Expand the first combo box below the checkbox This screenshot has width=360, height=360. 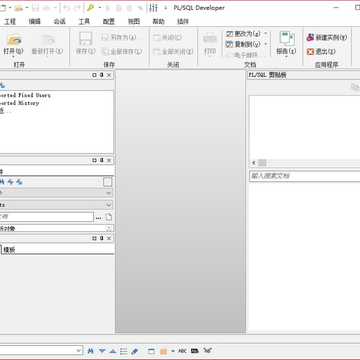point(109,193)
